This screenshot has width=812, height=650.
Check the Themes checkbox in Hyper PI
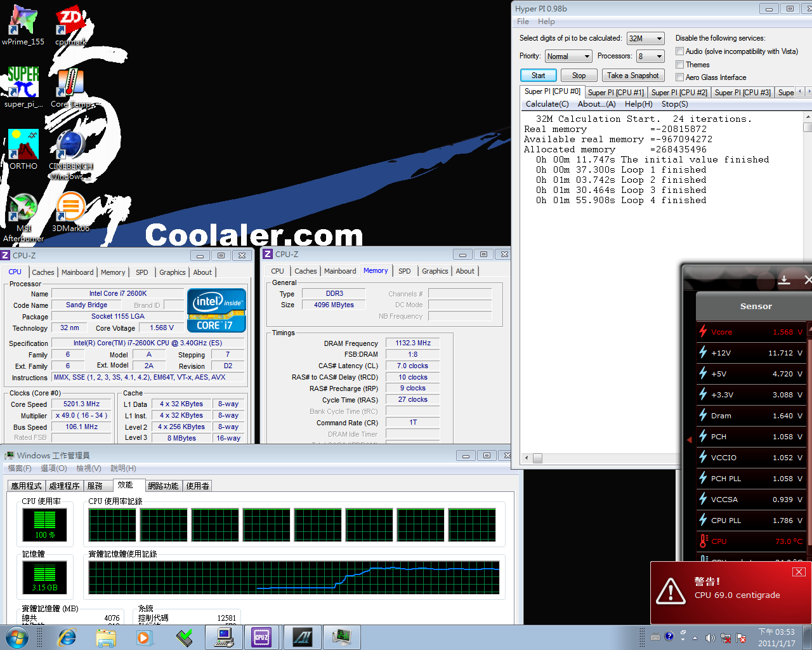[x=679, y=65]
